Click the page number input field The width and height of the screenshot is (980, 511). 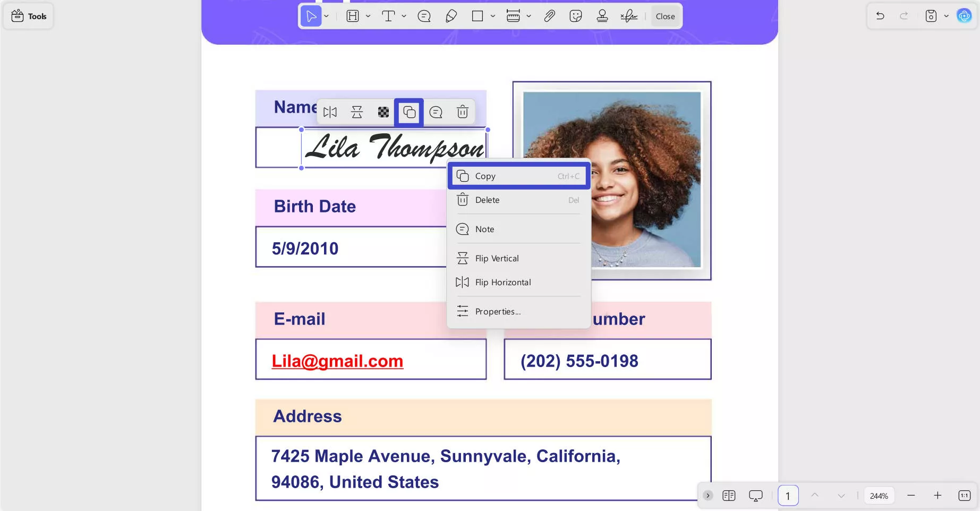click(788, 495)
